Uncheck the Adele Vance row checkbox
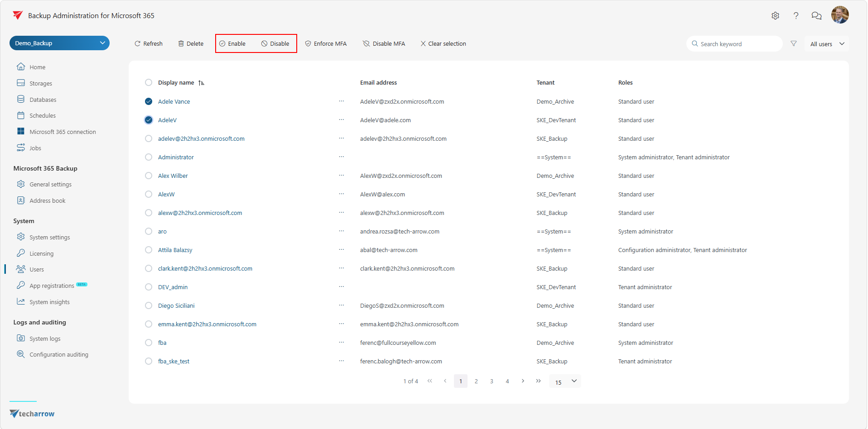 click(x=149, y=101)
